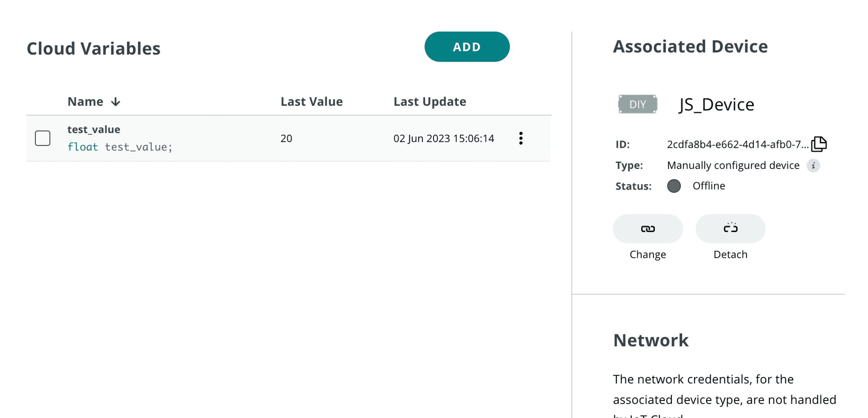Click the Offline status indicator dot

[674, 186]
